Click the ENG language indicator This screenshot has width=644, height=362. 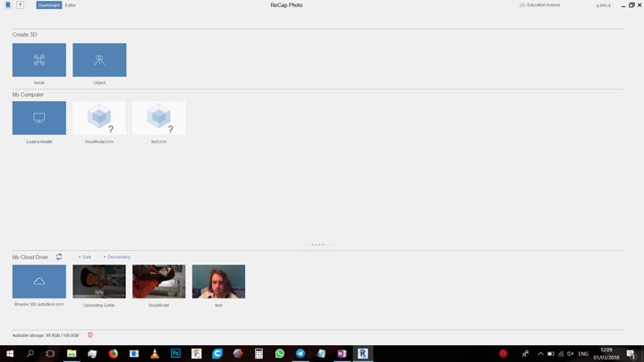tap(583, 354)
